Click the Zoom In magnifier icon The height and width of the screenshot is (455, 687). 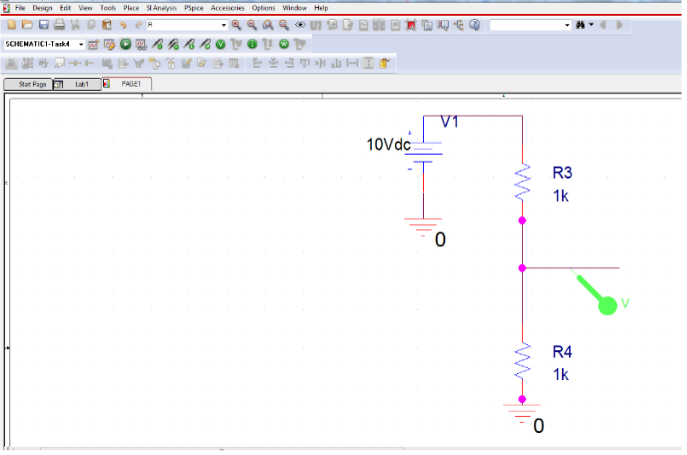[x=236, y=24]
